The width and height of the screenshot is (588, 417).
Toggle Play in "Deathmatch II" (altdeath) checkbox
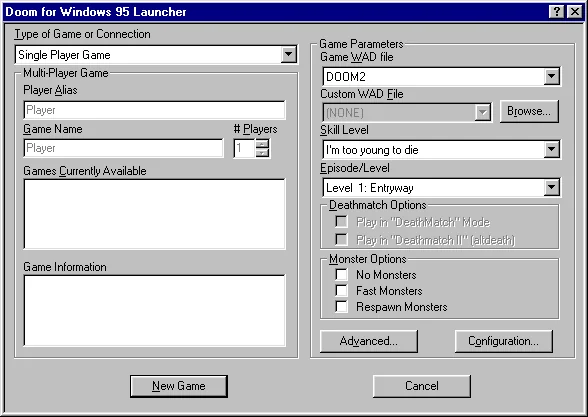[341, 239]
